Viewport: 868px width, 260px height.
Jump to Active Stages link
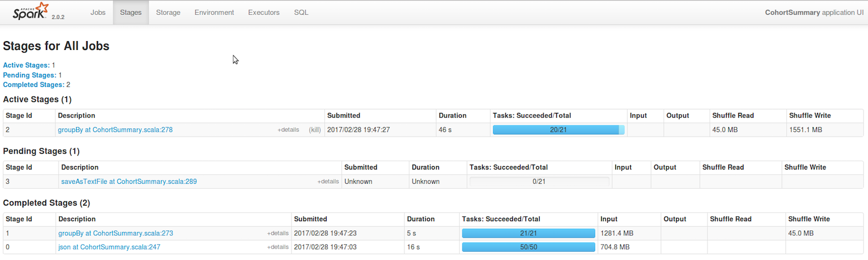point(26,65)
